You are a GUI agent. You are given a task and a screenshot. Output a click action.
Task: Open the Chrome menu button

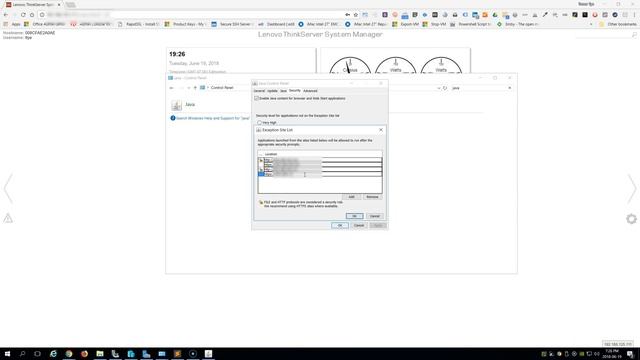635,15
